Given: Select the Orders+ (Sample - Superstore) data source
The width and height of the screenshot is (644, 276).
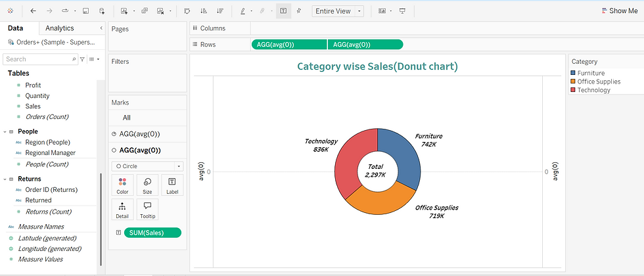Looking at the screenshot, I should (x=52, y=42).
